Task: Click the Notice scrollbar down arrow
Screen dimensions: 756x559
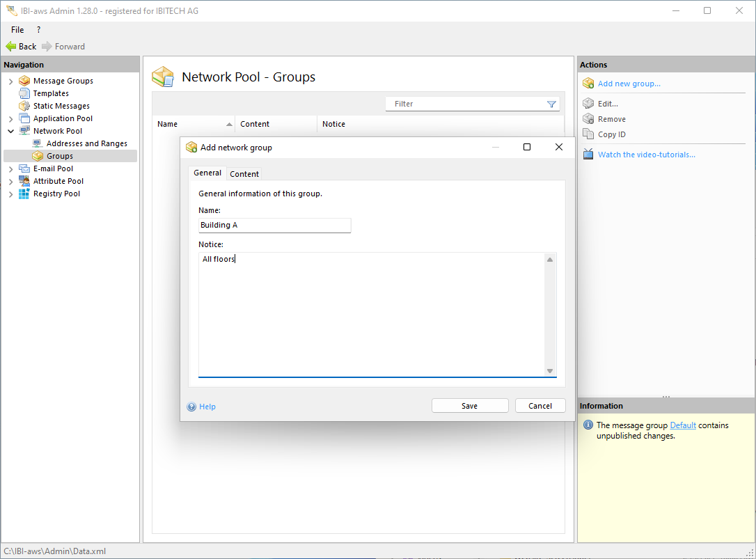Action: [x=550, y=371]
